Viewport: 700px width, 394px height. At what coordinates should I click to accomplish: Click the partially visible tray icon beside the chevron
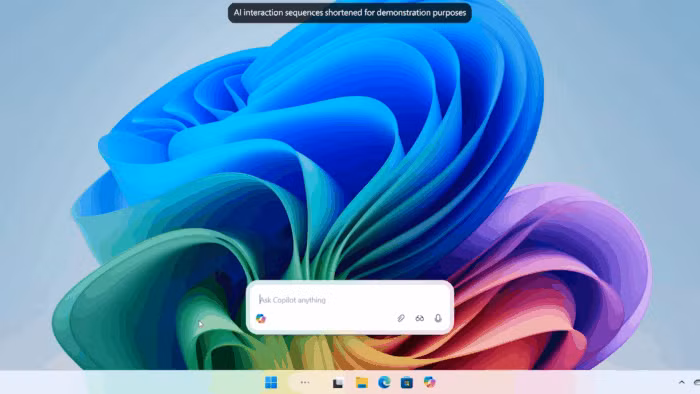pyautogui.click(x=697, y=382)
